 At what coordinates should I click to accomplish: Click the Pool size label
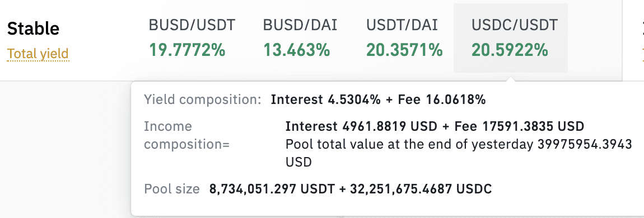(x=172, y=189)
